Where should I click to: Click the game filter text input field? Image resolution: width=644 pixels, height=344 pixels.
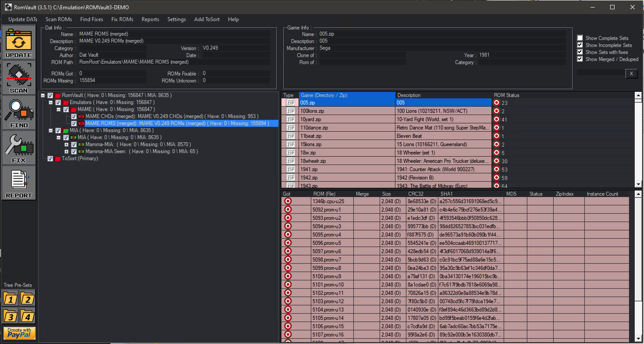pos(601,73)
